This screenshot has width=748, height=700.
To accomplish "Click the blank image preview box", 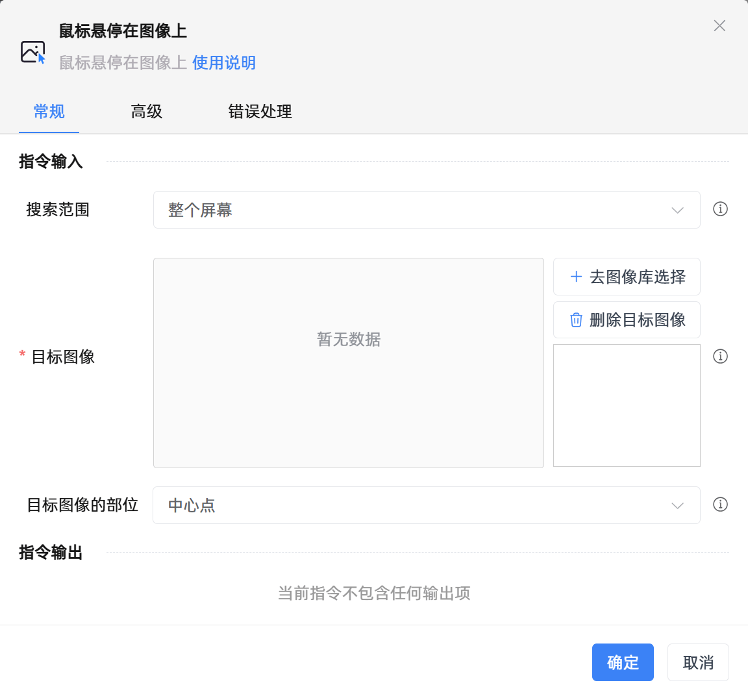I will pos(626,405).
